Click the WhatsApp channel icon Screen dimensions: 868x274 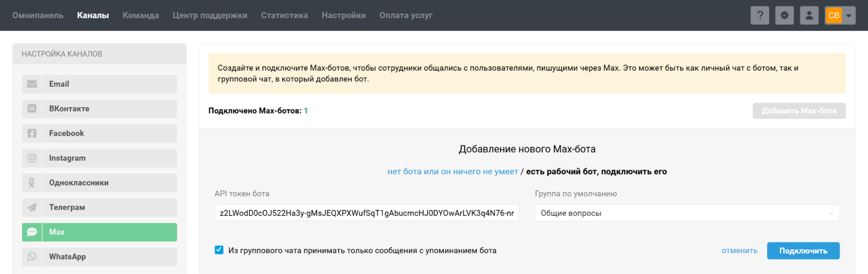32,257
